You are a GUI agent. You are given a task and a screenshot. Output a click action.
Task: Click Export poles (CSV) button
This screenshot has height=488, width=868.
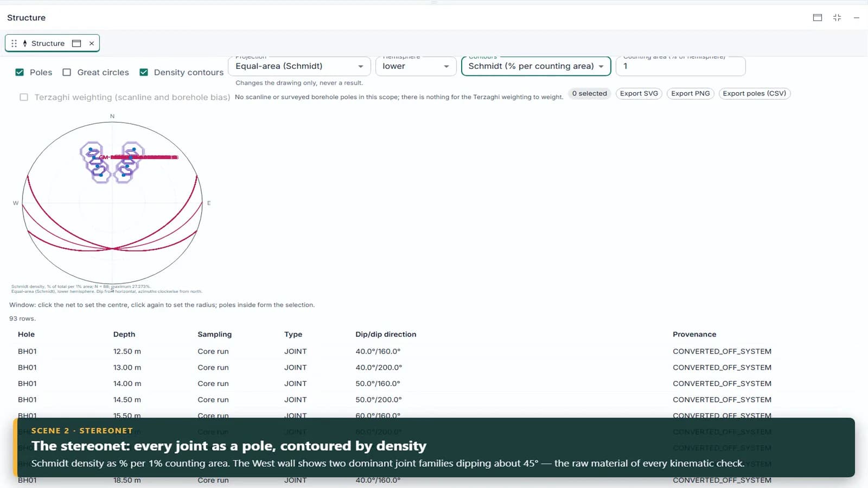(x=755, y=93)
